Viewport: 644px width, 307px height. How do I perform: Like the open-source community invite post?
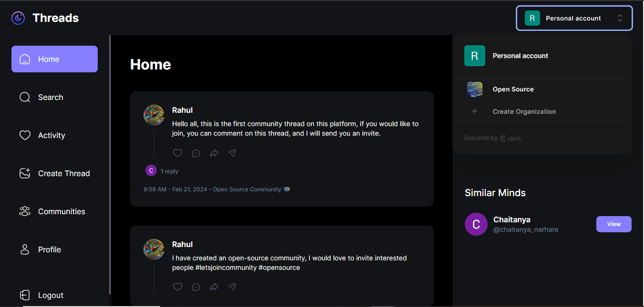click(x=177, y=287)
